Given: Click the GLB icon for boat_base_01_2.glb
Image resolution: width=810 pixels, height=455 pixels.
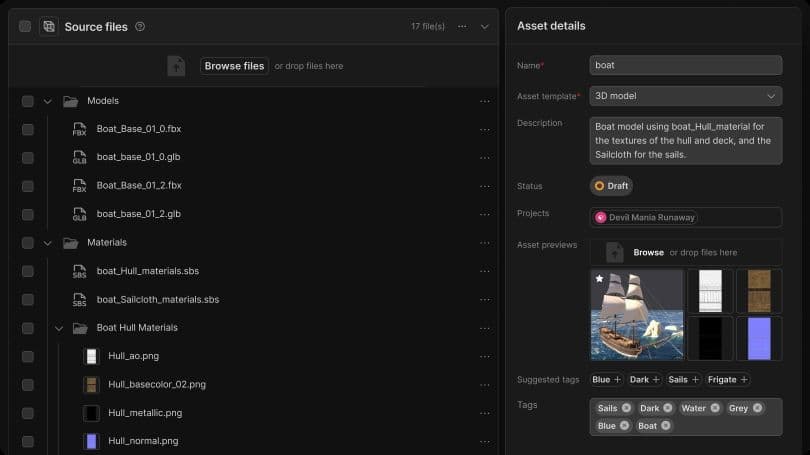Looking at the screenshot, I should click(80, 214).
